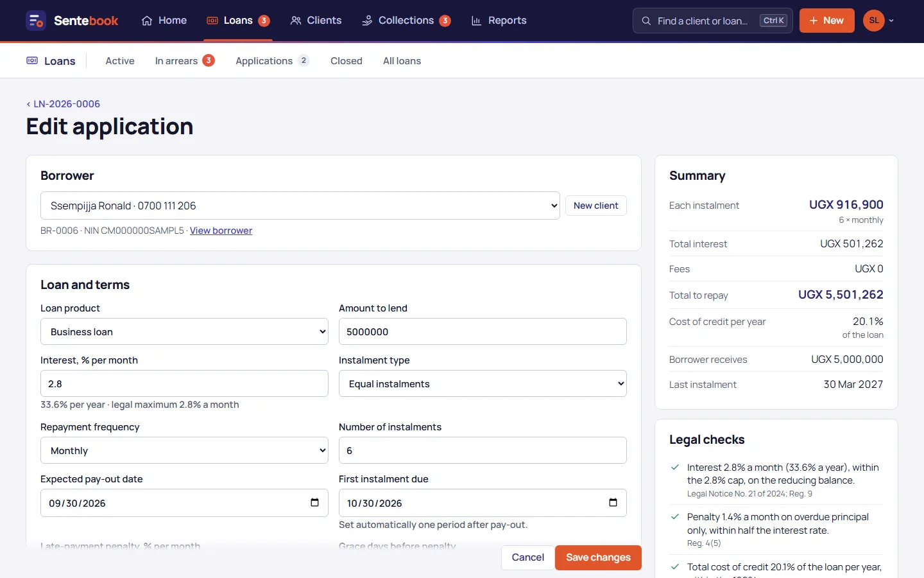Click the Amount to lend field
Image resolution: width=924 pixels, height=578 pixels.
click(483, 331)
